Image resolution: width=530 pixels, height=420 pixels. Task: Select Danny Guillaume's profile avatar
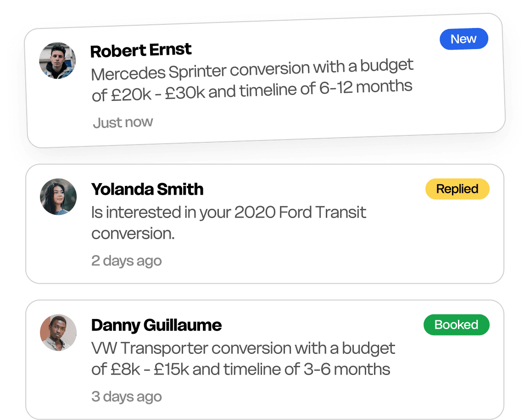(x=58, y=332)
